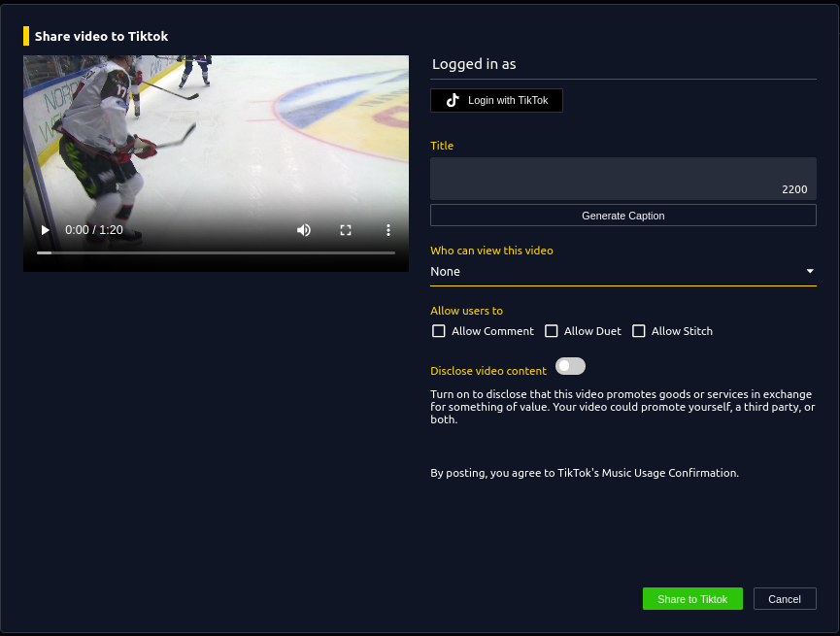
Task: Check the Allow Stitch option
Action: pyautogui.click(x=639, y=331)
